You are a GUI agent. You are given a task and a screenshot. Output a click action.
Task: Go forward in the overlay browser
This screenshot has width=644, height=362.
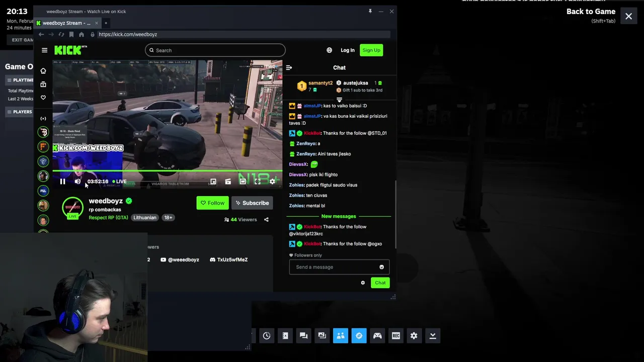click(51, 35)
